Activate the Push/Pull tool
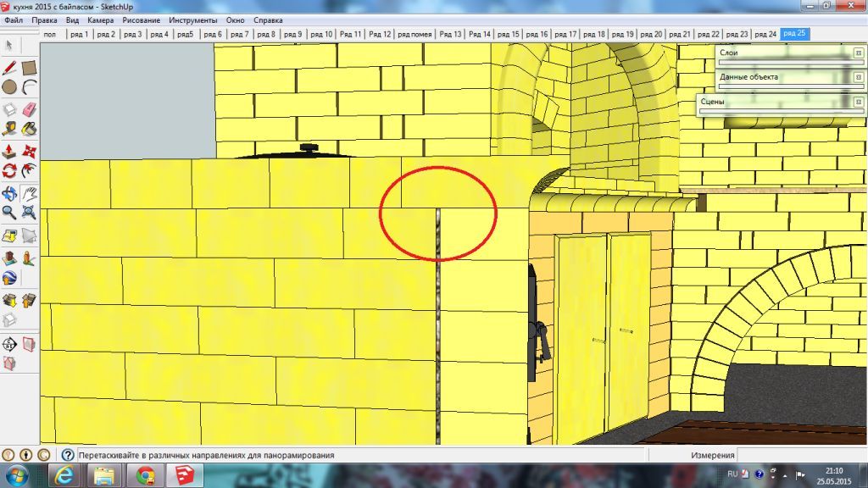The width and height of the screenshot is (868, 488). coord(9,152)
